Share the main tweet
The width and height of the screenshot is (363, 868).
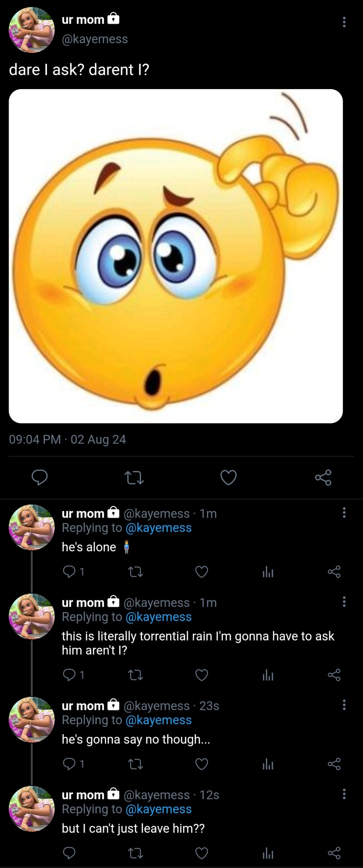tap(323, 477)
